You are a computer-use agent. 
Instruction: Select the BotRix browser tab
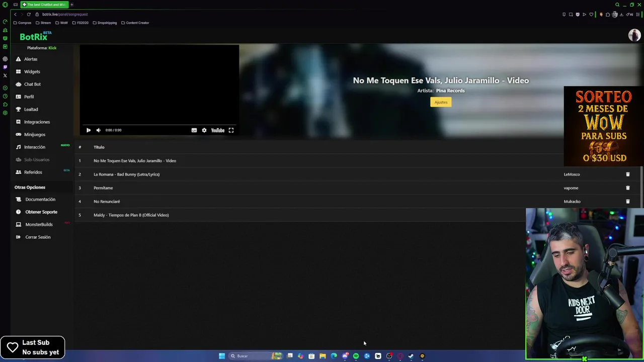44,5
